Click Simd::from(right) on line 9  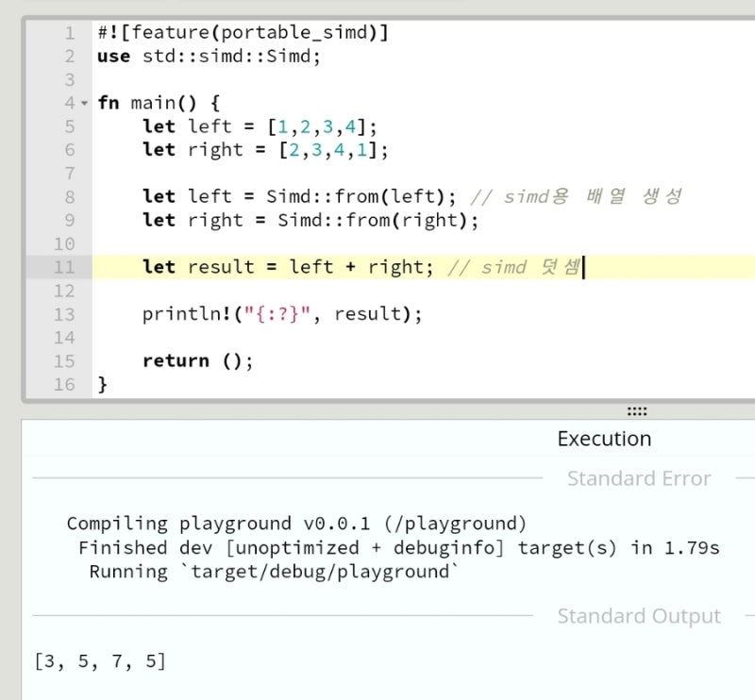point(377,220)
